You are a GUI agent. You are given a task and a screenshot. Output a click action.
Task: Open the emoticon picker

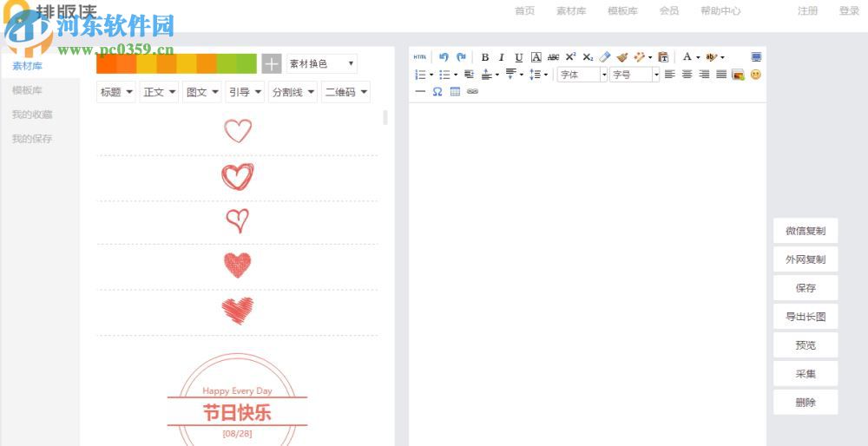pos(756,74)
